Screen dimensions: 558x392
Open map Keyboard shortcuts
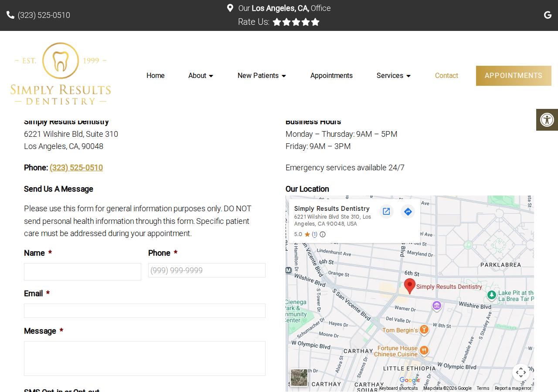click(398, 389)
